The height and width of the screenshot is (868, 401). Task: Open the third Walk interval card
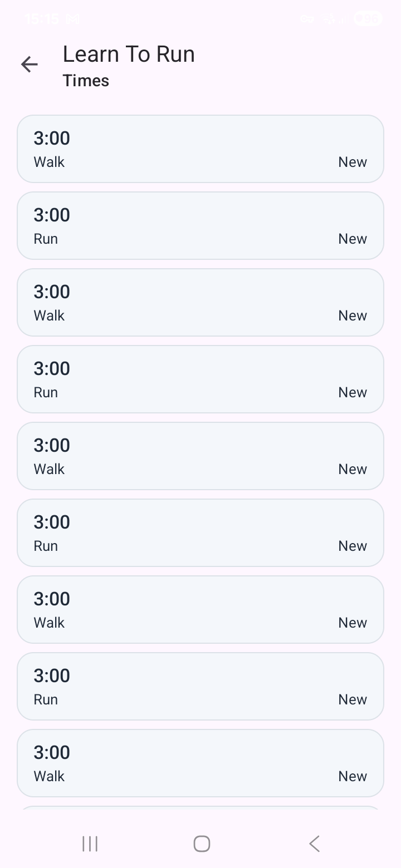click(200, 456)
